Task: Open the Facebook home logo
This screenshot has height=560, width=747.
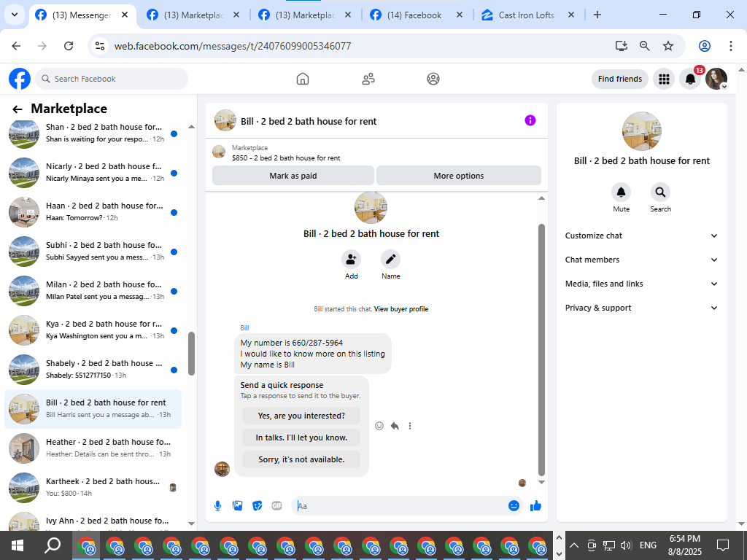Action: pyautogui.click(x=20, y=79)
